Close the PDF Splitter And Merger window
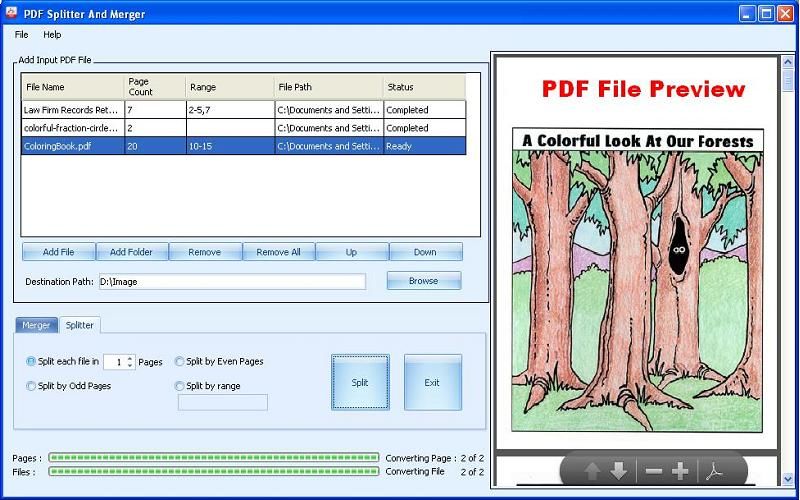The height and width of the screenshot is (500, 800). coord(785,13)
